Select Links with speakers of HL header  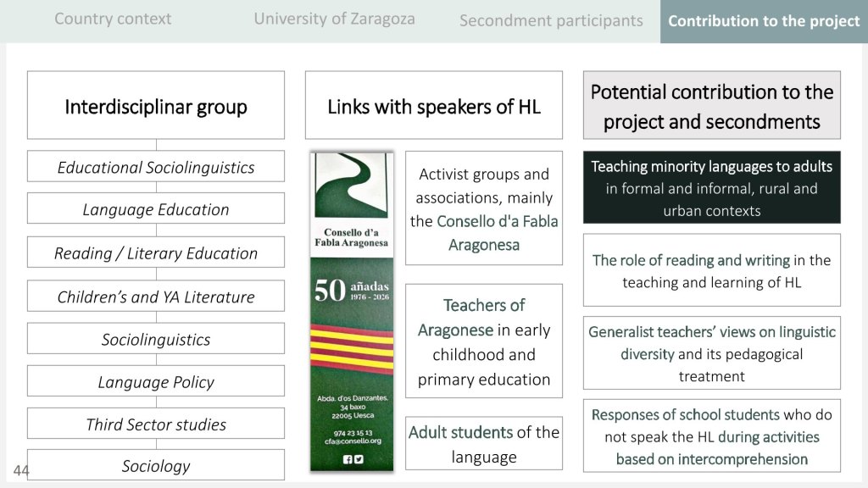tap(433, 106)
